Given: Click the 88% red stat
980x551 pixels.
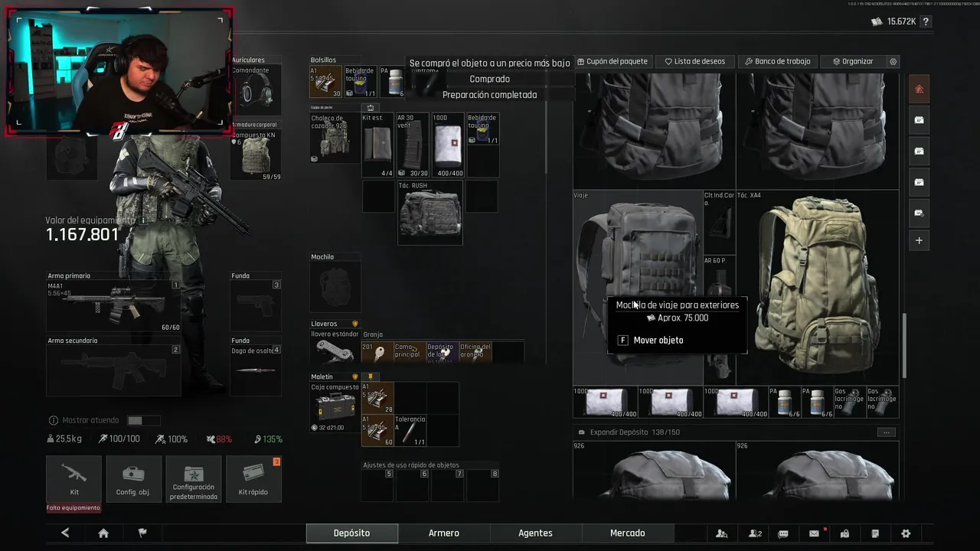Looking at the screenshot, I should [x=219, y=439].
